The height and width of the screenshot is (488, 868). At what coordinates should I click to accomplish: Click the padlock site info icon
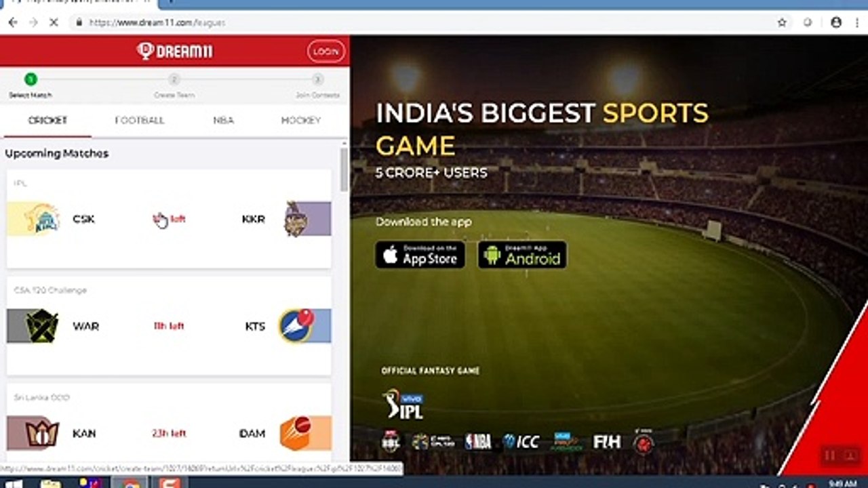[79, 22]
